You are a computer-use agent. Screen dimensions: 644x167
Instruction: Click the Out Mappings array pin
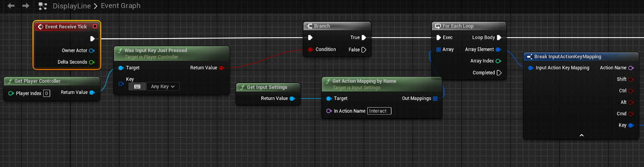click(x=435, y=98)
